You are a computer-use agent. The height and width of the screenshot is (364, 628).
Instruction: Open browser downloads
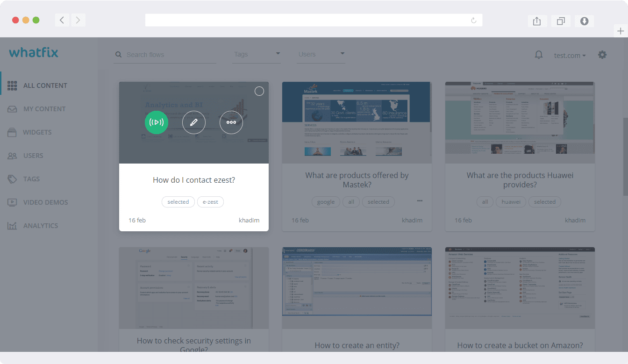tap(584, 21)
